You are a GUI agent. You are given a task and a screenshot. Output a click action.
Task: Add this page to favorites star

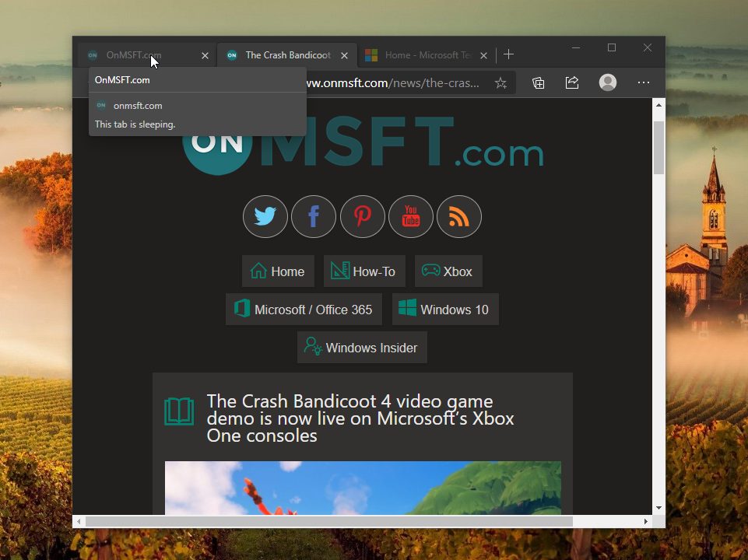(500, 83)
